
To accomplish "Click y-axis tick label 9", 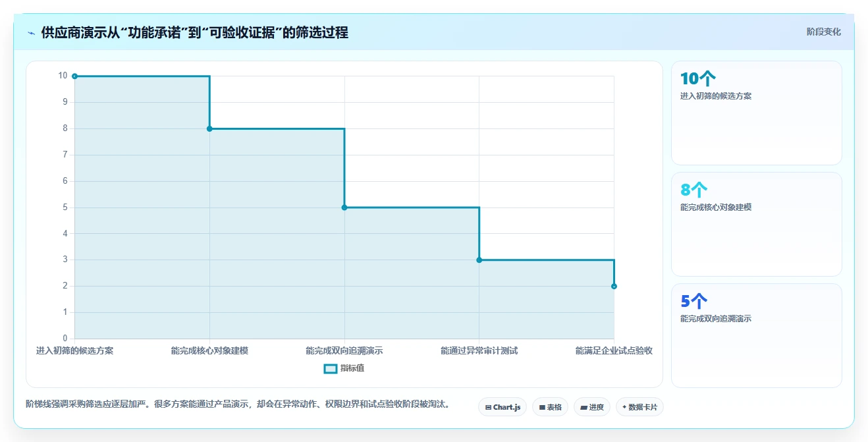I will pyautogui.click(x=65, y=102).
